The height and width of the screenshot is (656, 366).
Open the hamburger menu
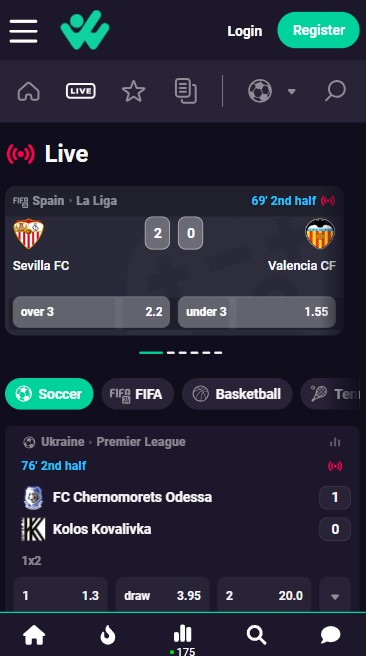point(23,31)
